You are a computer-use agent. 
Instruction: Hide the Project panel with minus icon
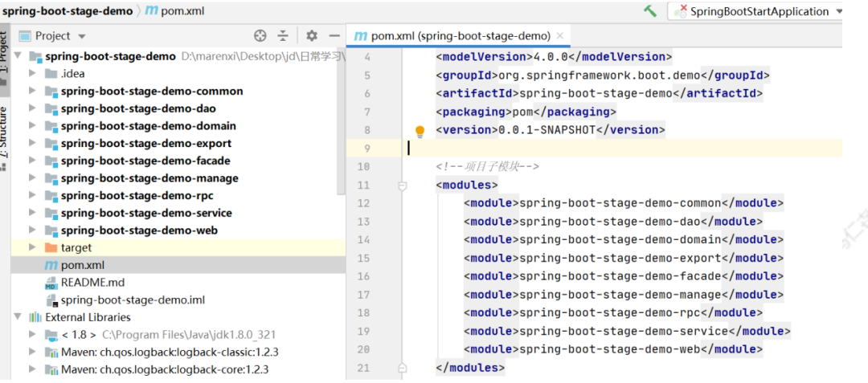coord(334,36)
